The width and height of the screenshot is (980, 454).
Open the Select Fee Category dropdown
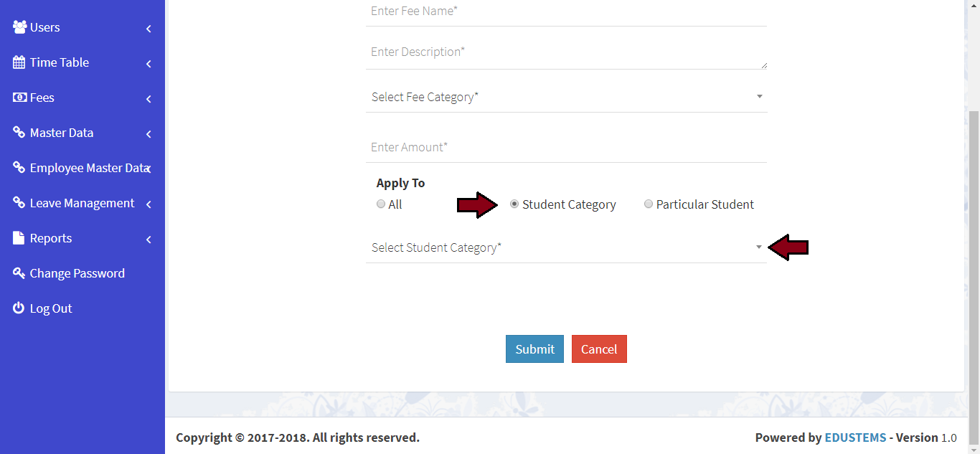click(x=566, y=97)
